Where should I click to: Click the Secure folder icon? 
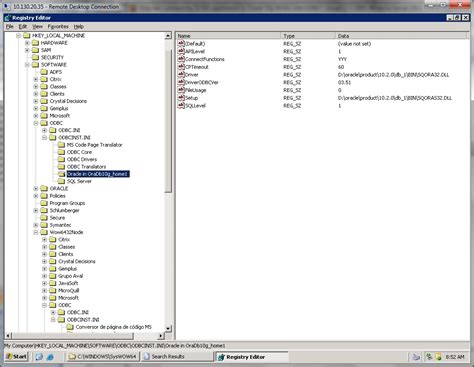(44, 218)
